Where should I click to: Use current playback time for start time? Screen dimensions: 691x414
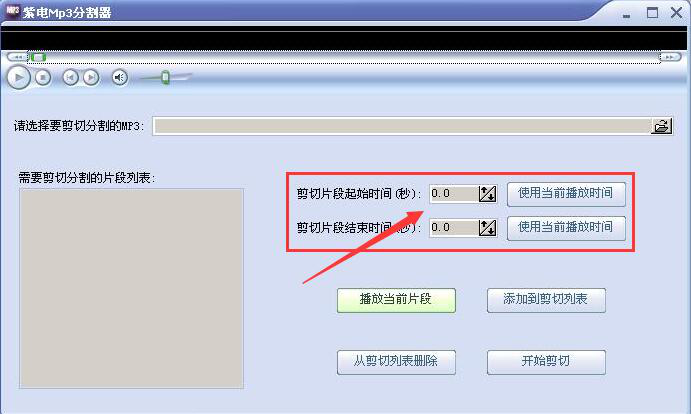(x=566, y=194)
